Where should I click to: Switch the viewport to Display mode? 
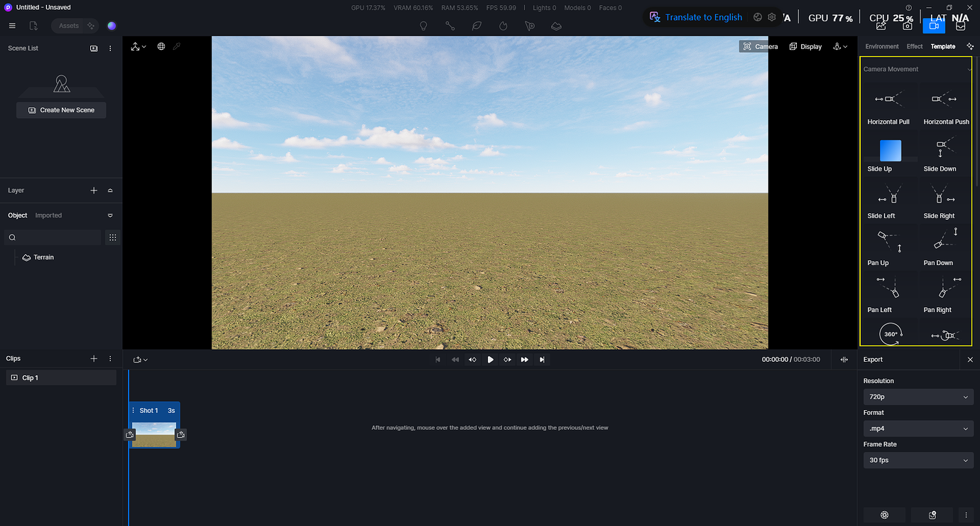pyautogui.click(x=805, y=46)
